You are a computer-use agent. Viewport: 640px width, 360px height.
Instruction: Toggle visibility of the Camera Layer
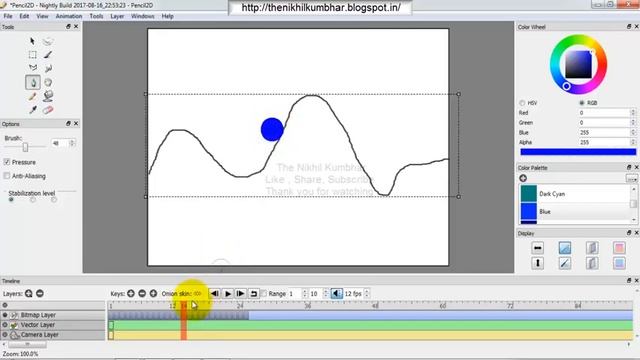pos(5,335)
